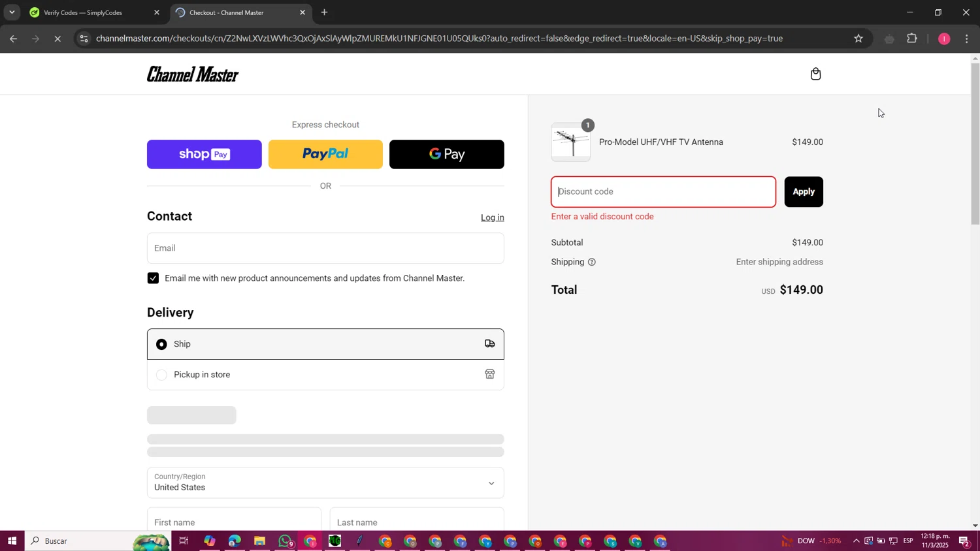Click the Buscar taskbar search box
The image size is (980, 551).
(98, 541)
